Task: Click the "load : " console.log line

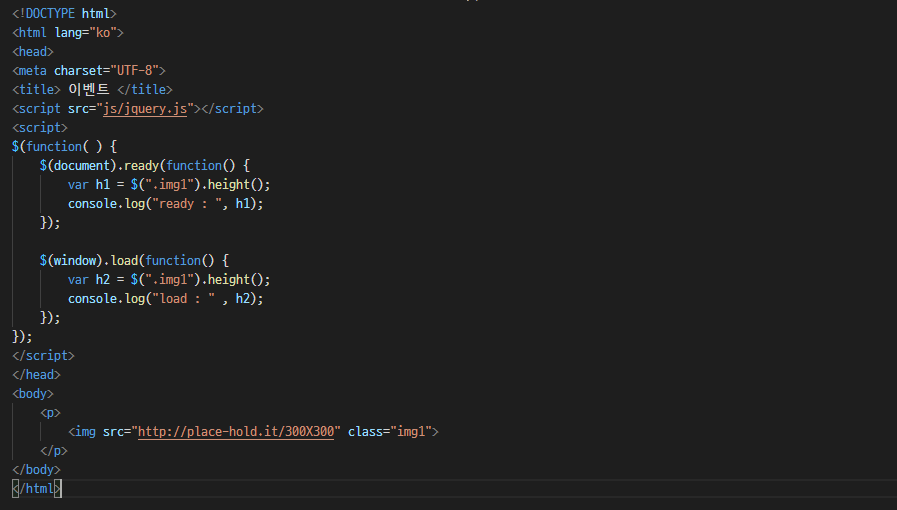Action: pos(165,298)
